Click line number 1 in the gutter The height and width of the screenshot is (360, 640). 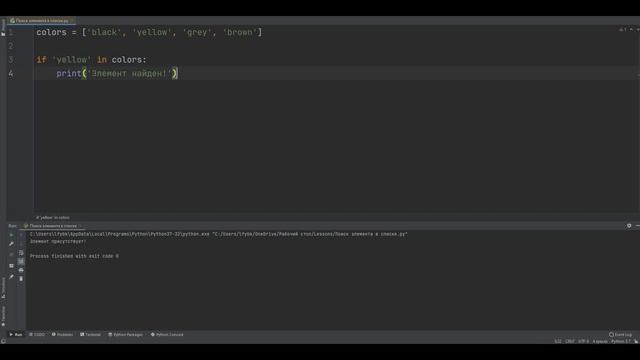(11, 32)
